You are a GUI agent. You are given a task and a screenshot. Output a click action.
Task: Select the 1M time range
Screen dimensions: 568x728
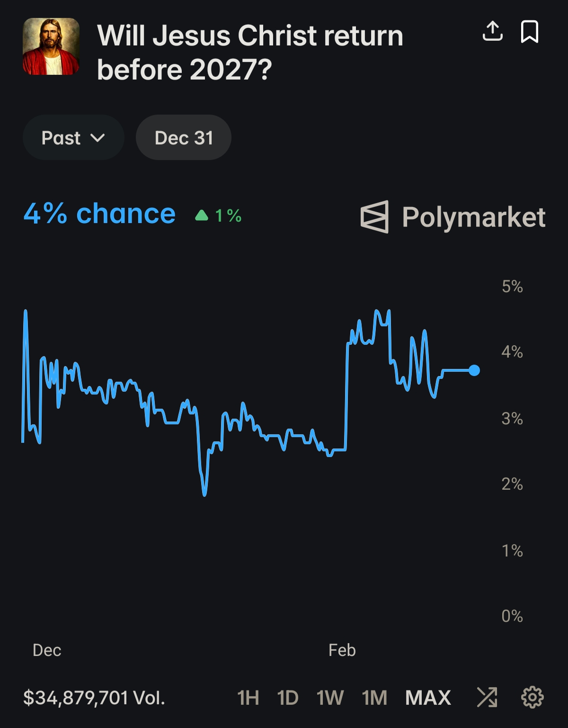pos(374,698)
